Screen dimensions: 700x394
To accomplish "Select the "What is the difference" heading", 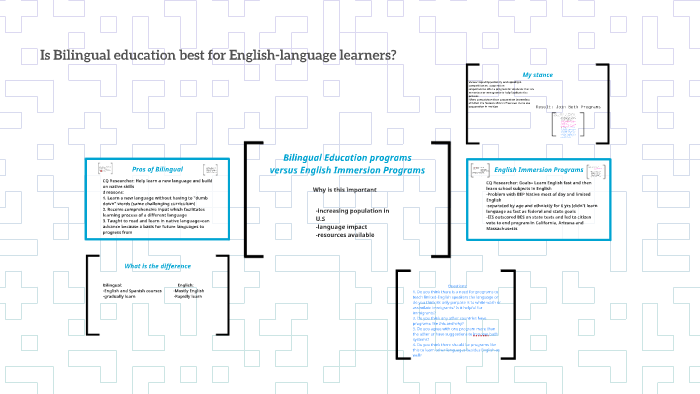I will [158, 266].
